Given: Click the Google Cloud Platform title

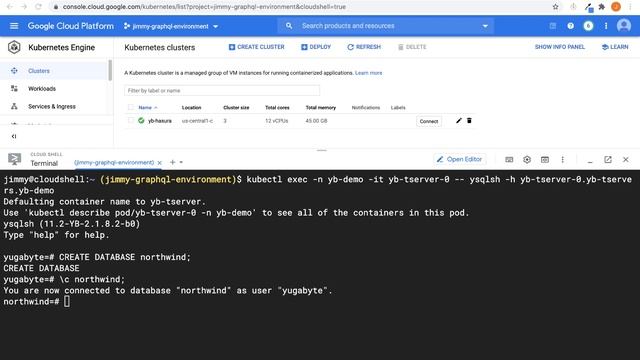Looking at the screenshot, I should [71, 26].
